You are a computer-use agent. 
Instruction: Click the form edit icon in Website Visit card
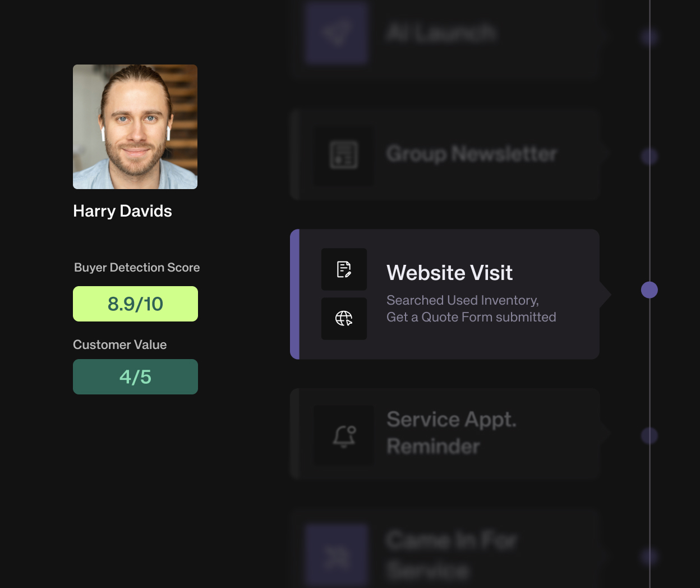point(344,269)
